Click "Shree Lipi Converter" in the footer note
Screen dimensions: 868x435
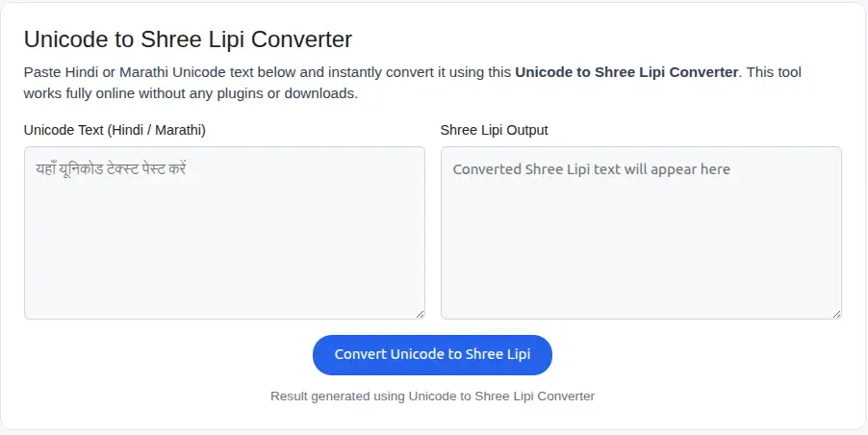point(535,396)
